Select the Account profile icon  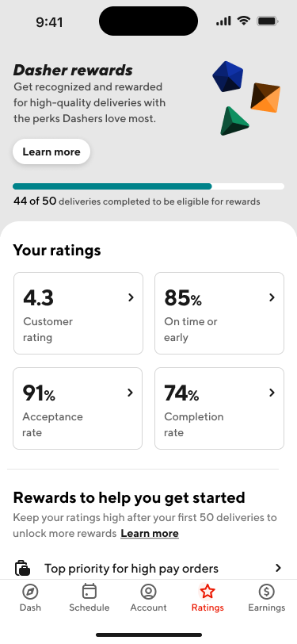[x=149, y=592]
